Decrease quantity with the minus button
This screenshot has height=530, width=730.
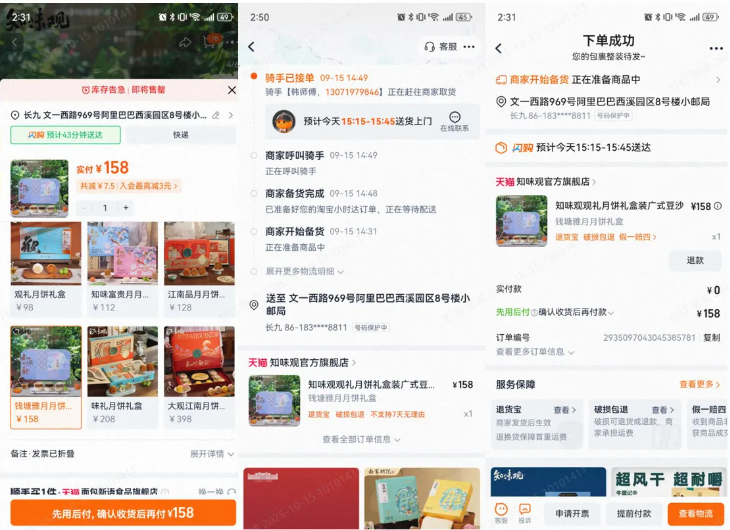[x=84, y=208]
